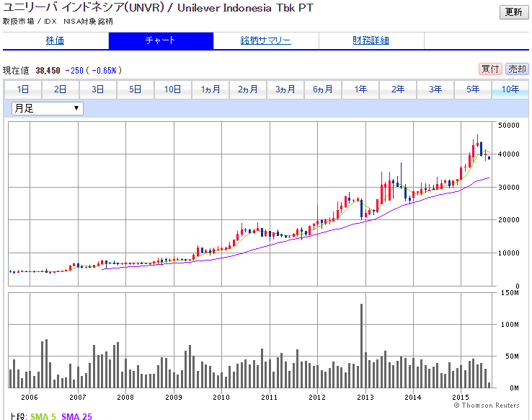Set chart range to 10年
Image resolution: width=532 pixels, height=420 pixels.
[510, 89]
